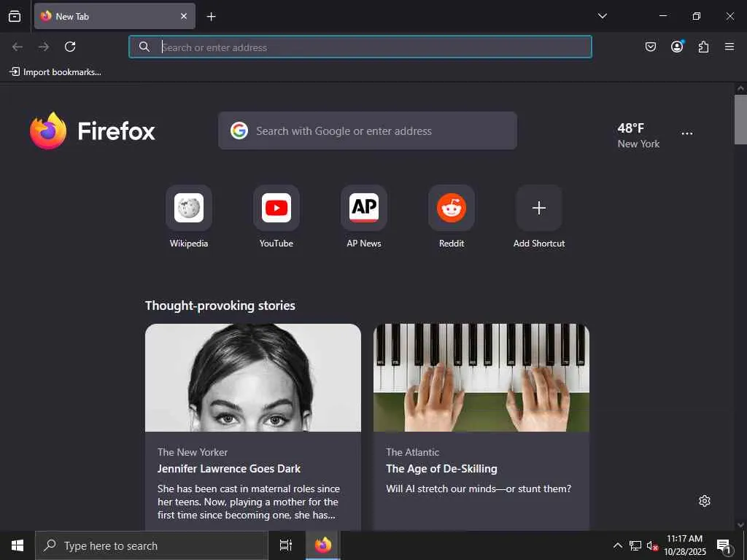Open the YouTube shortcut
747x560 pixels.
coord(276,217)
